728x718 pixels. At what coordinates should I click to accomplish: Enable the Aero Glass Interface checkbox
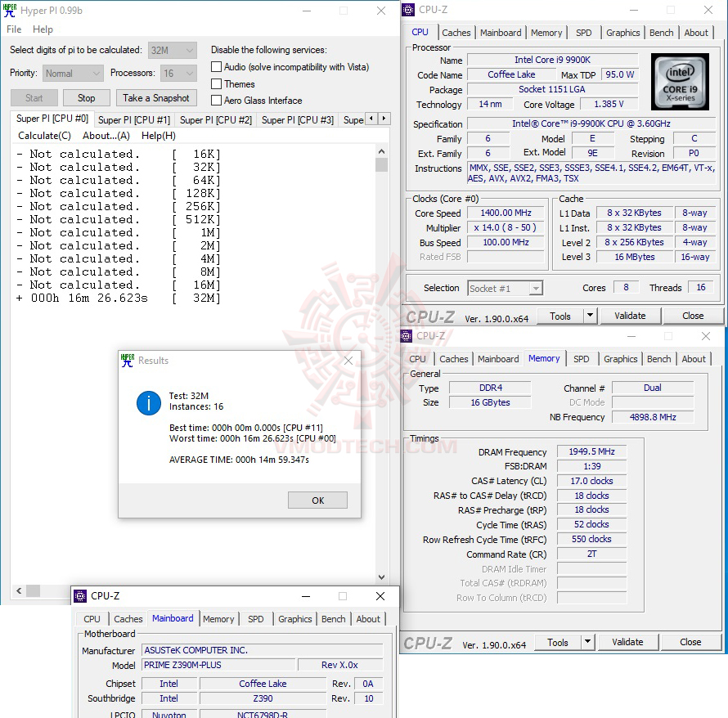[216, 101]
